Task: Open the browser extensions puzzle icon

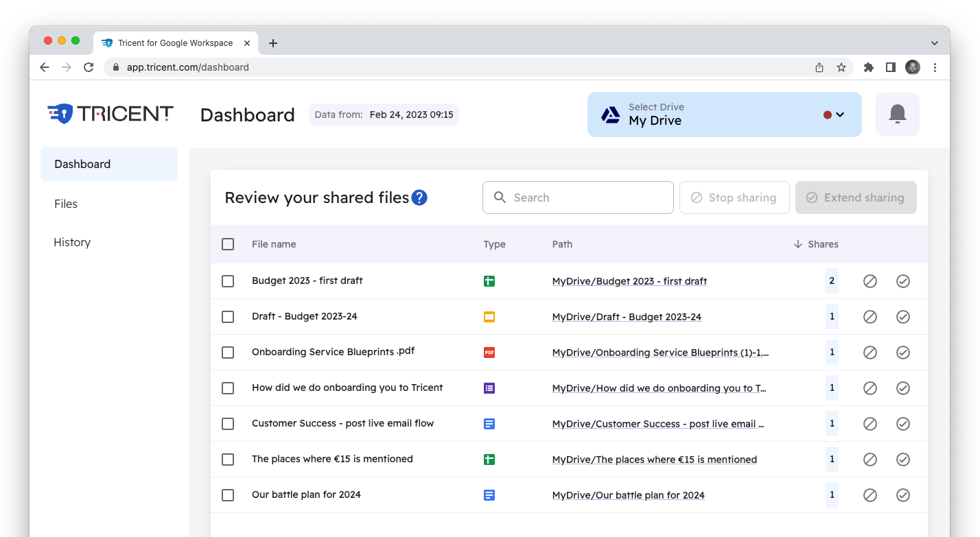Action: (x=869, y=67)
